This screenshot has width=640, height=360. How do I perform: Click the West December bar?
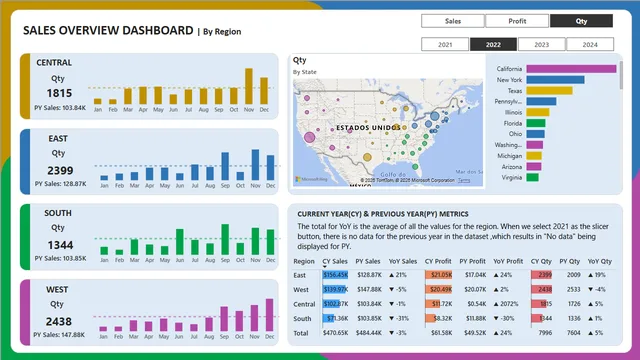point(269,315)
